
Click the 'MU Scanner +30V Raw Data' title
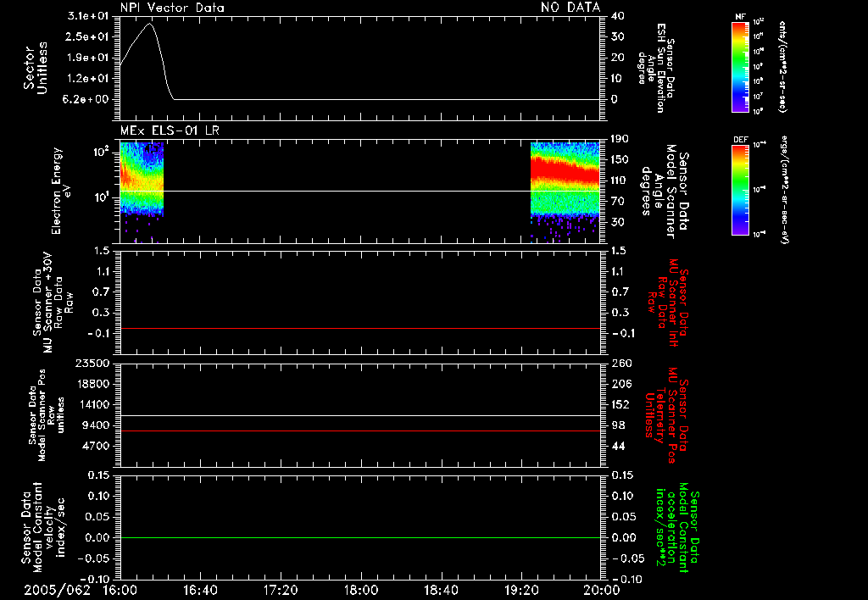[x=52, y=303]
